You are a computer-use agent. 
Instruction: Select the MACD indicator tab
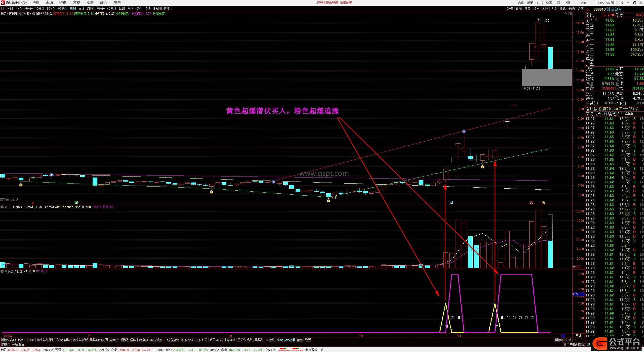pyautogui.click(x=22, y=340)
